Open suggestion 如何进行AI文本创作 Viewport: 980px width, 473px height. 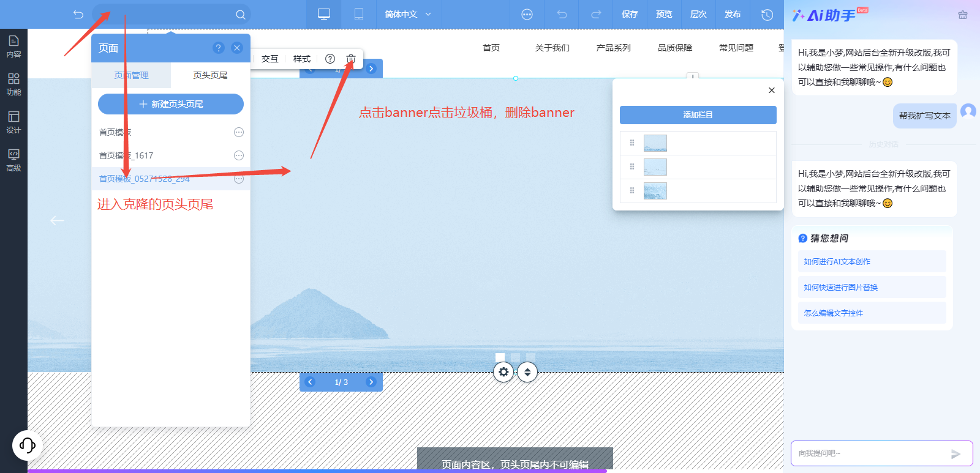point(872,261)
